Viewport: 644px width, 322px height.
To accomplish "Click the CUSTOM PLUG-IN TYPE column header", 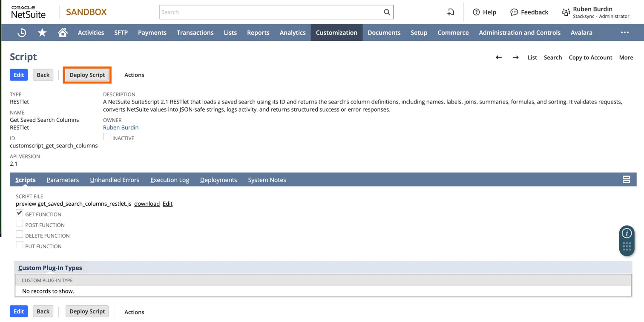I will 47,280.
